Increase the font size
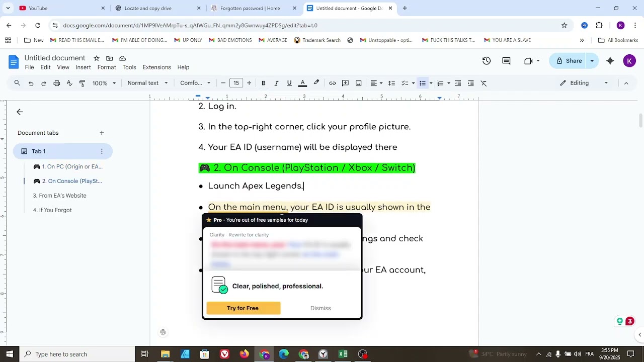Viewport: 644px width, 362px height. tap(249, 83)
